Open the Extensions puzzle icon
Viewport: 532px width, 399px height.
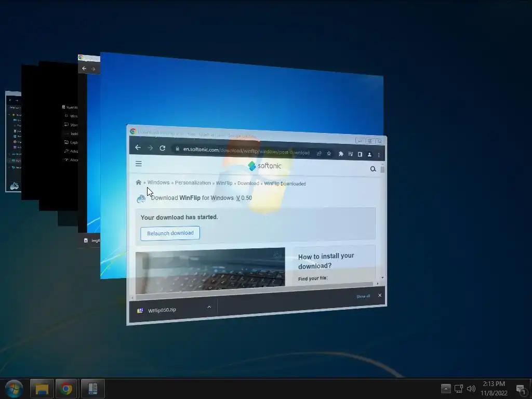[341, 154]
